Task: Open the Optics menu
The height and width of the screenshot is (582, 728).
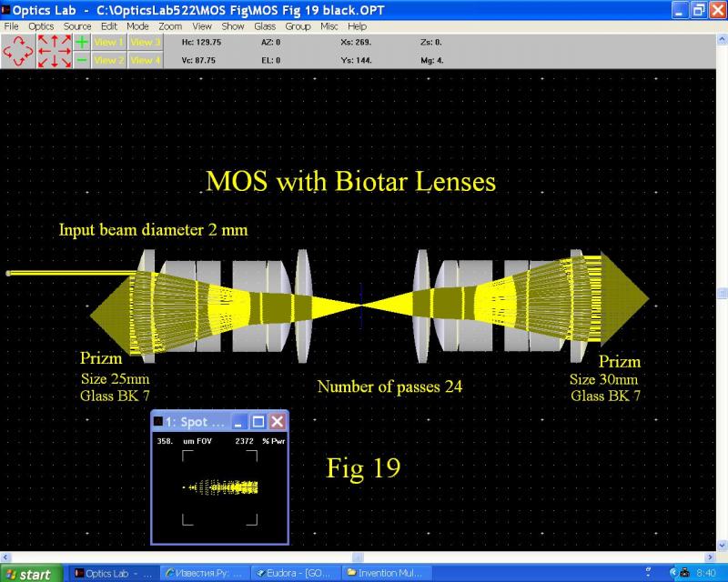Action: [x=41, y=26]
